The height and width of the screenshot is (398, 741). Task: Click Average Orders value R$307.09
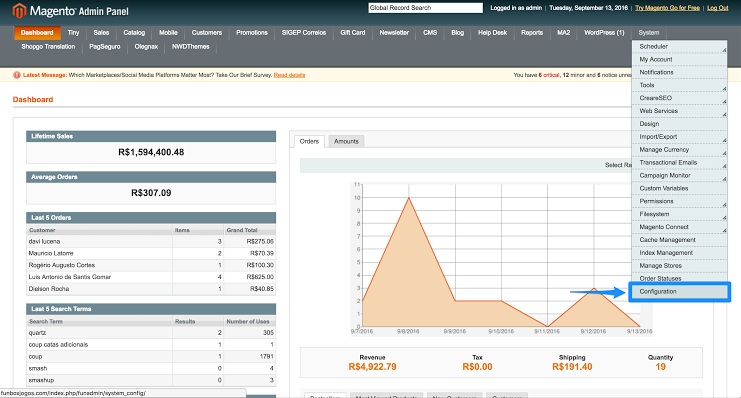pyautogui.click(x=151, y=193)
